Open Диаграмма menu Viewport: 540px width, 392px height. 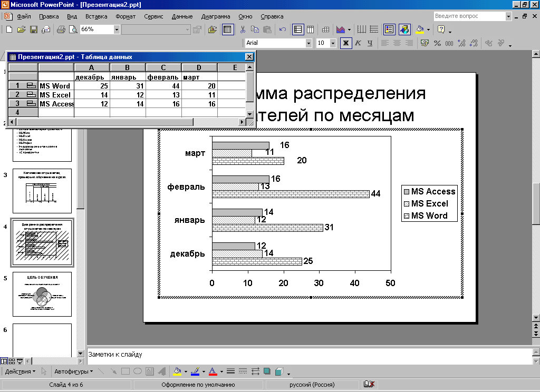[x=216, y=16]
